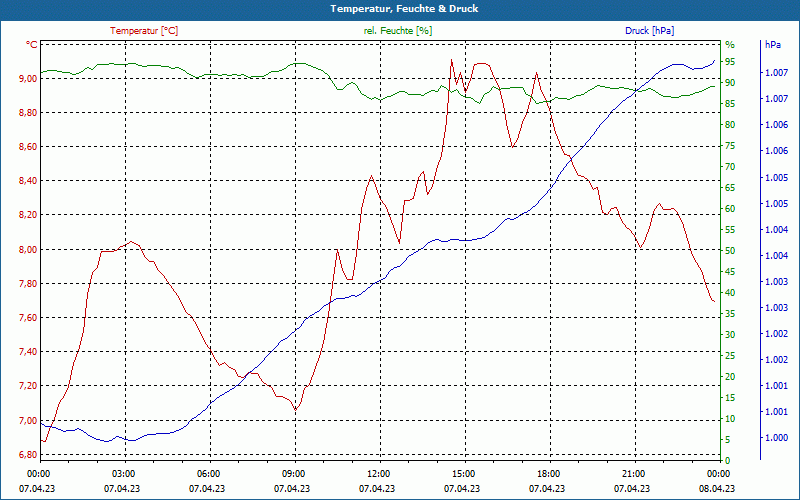Select the red 'Temperatur [°C]' legend label
The width and height of the screenshot is (800, 500).
click(144, 31)
